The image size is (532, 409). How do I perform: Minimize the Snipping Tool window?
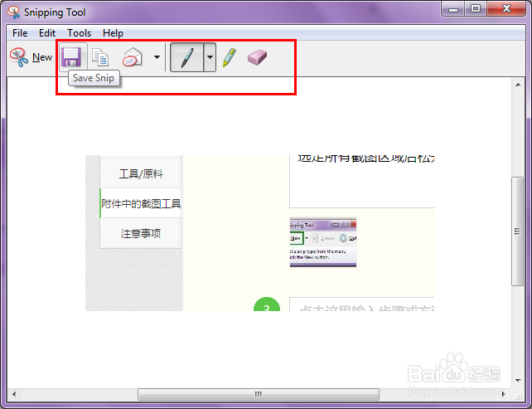pos(453,9)
